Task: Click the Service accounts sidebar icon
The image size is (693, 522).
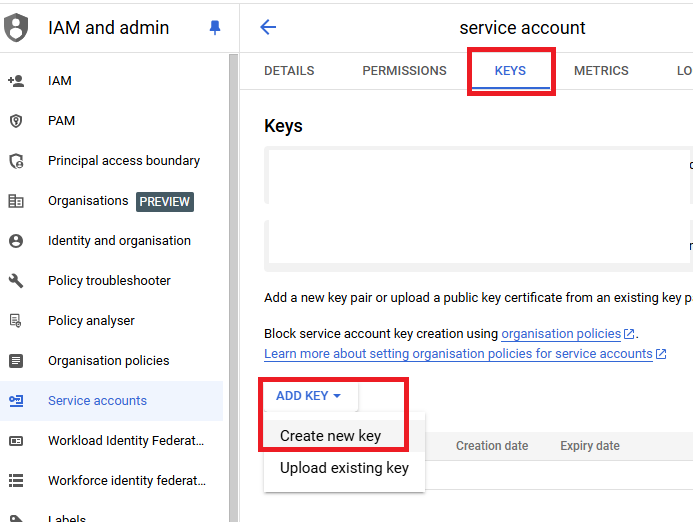Action: pos(16,401)
